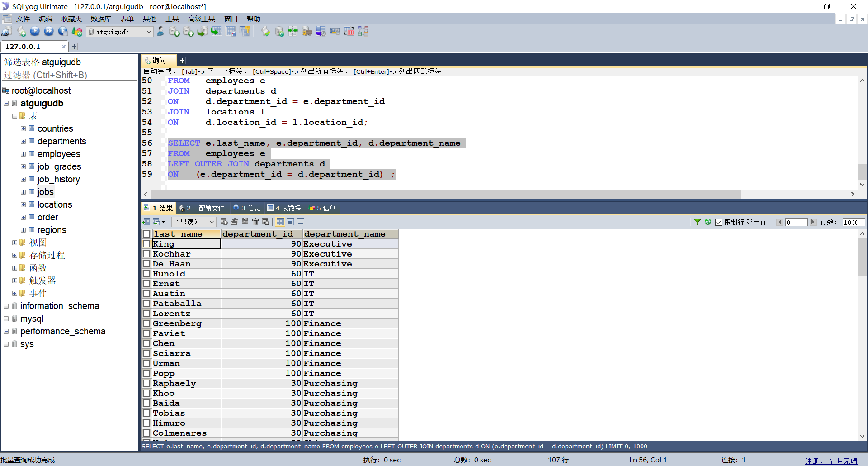Switch to the 2 个配置文件 tab
868x466 pixels.
pos(202,208)
